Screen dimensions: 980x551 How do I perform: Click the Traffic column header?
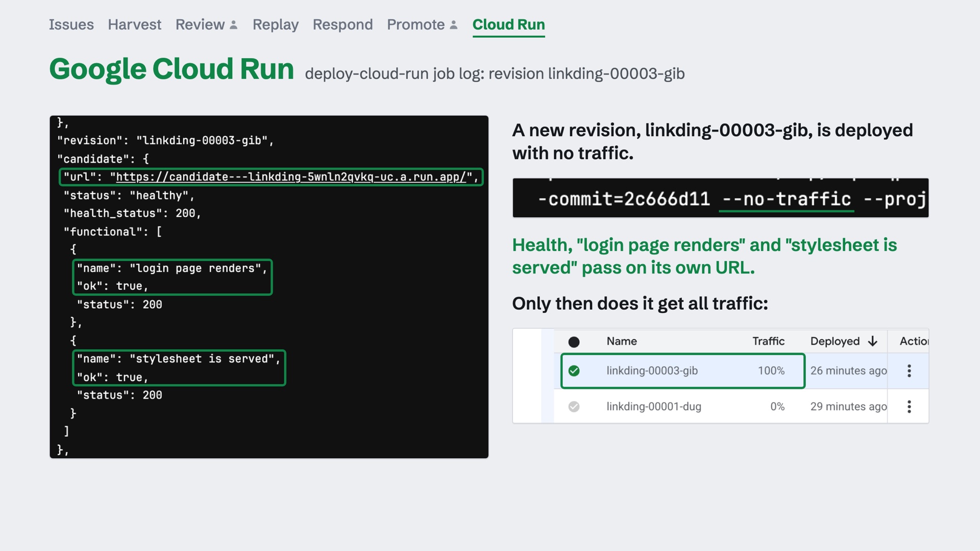click(x=768, y=341)
